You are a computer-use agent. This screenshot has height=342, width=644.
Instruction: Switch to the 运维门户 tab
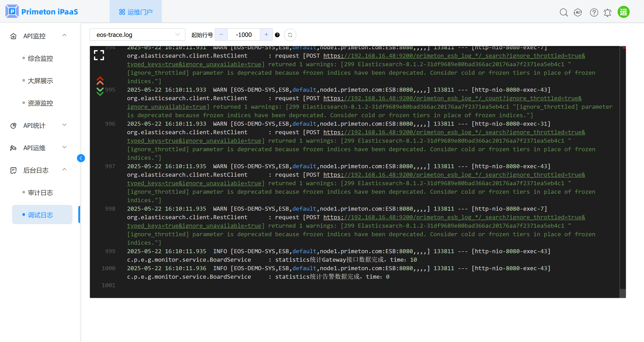tap(136, 12)
